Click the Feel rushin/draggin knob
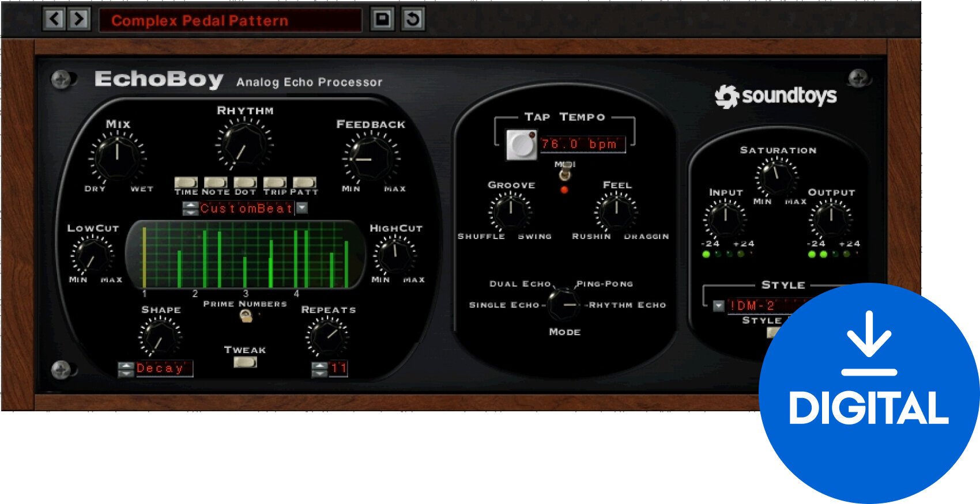The width and height of the screenshot is (980, 504). click(616, 211)
